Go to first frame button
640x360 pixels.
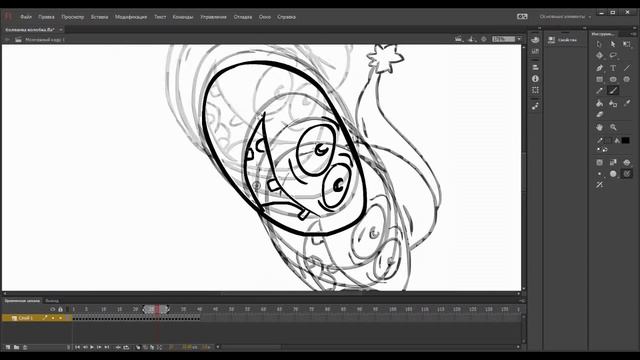tap(77, 347)
